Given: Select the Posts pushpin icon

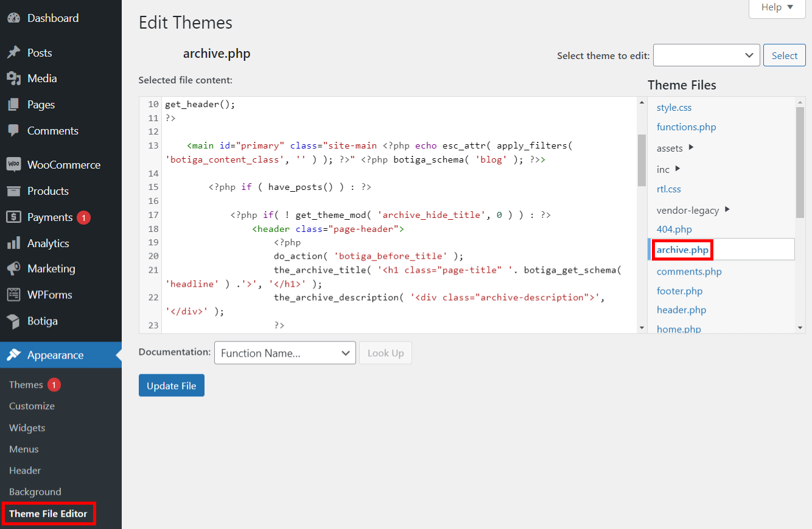Looking at the screenshot, I should (13, 52).
